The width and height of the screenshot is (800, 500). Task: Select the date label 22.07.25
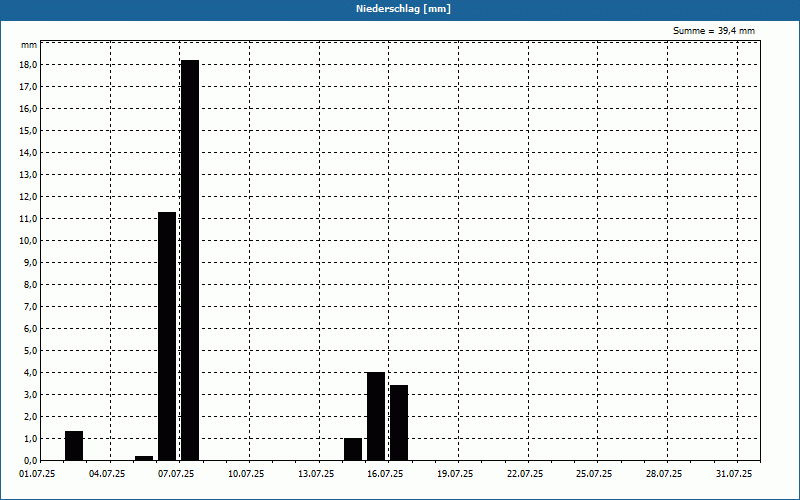(525, 474)
